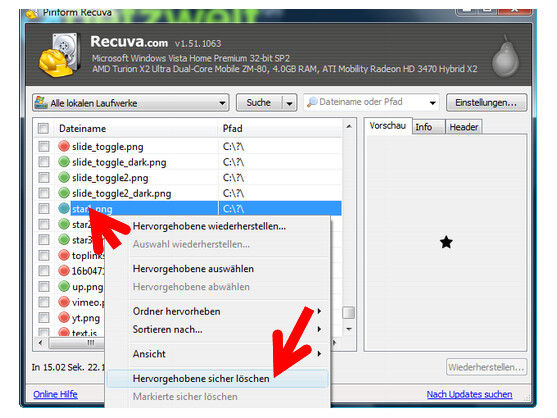Image resolution: width=557 pixels, height=418 pixels.
Task: Check the box for the vimeo file
Action: 44,302
